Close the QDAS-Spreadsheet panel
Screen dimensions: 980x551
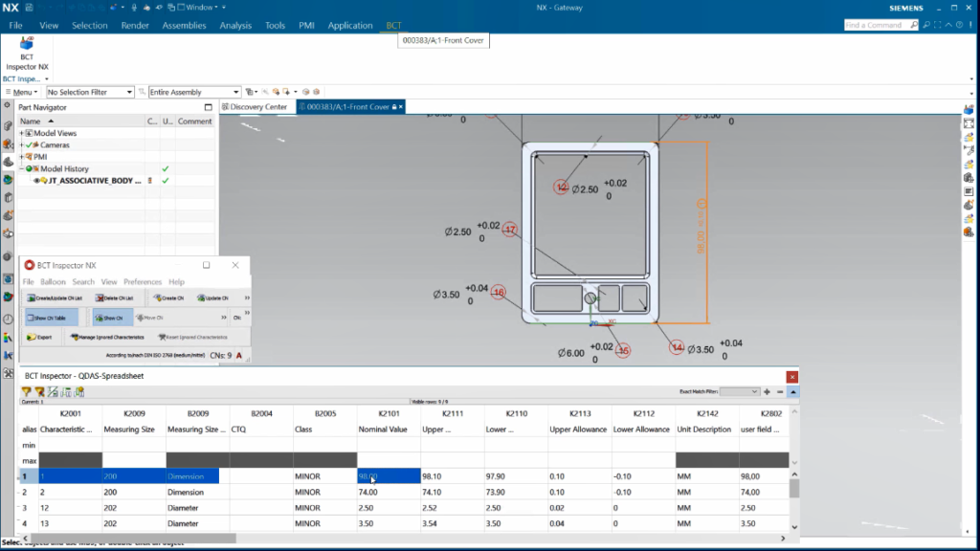[x=791, y=377]
